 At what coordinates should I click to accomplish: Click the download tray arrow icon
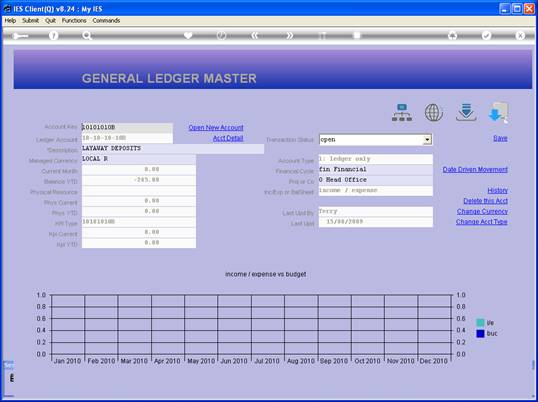466,113
